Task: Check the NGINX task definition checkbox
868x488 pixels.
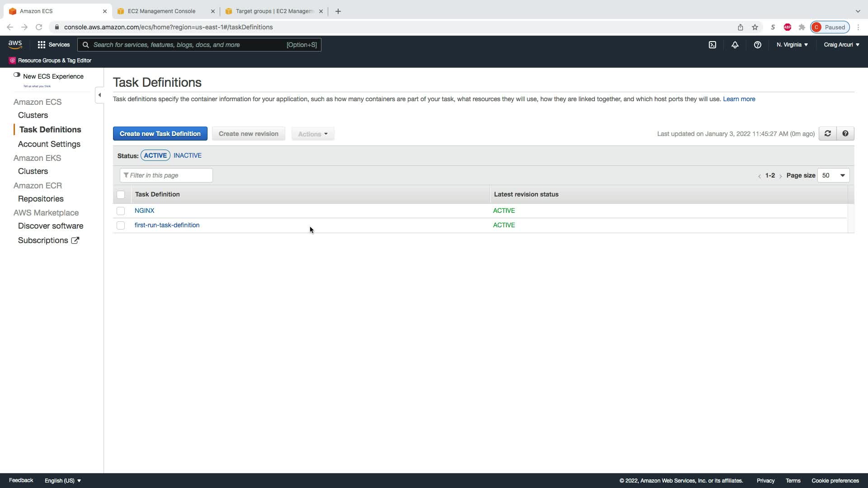Action: point(121,211)
